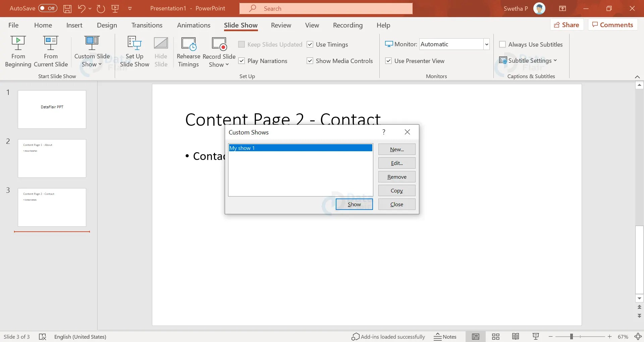
Task: Open the Recording tab
Action: (347, 25)
